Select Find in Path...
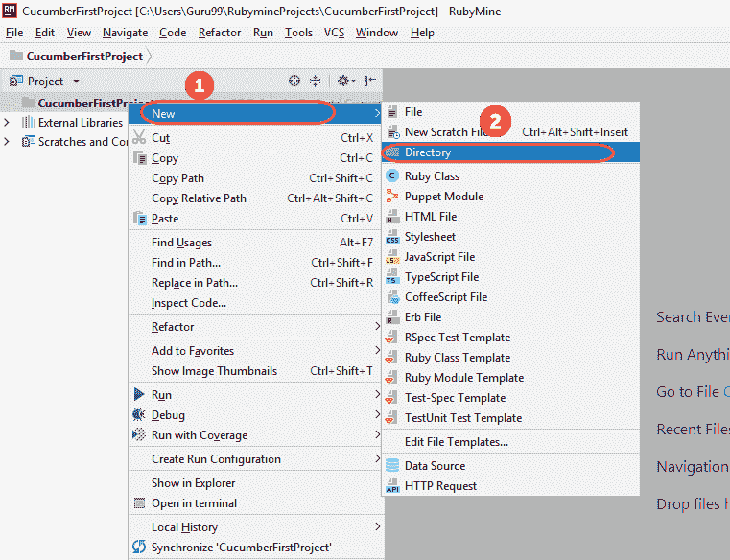 [254, 262]
